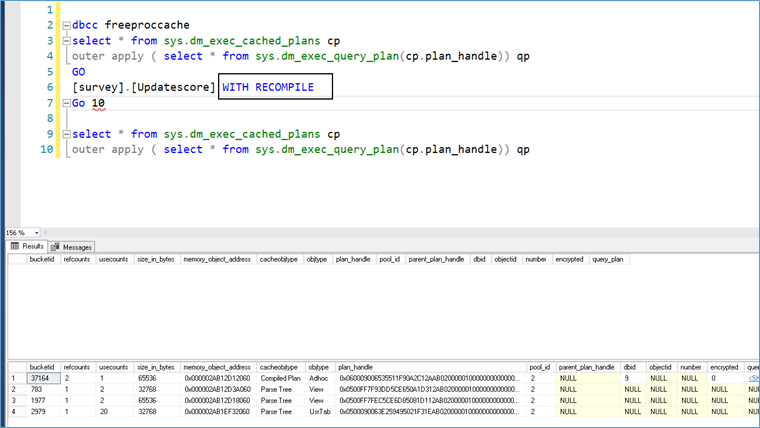Collapse the code block at line 2
The image size is (760, 428).
(x=66, y=25)
